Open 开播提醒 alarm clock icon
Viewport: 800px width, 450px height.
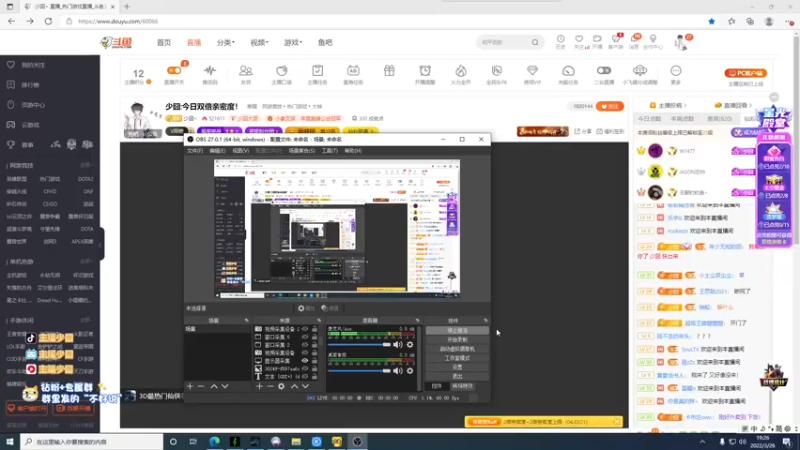pyautogui.click(x=425, y=70)
